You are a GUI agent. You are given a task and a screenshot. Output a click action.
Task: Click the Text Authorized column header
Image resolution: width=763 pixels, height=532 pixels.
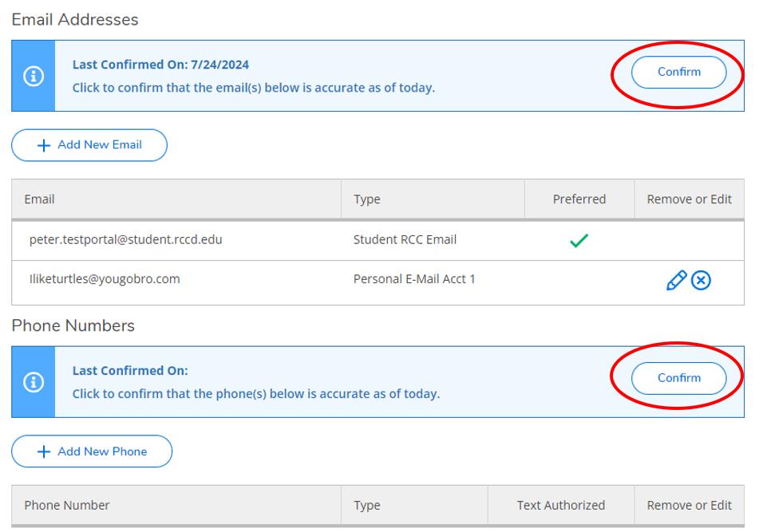tap(561, 505)
